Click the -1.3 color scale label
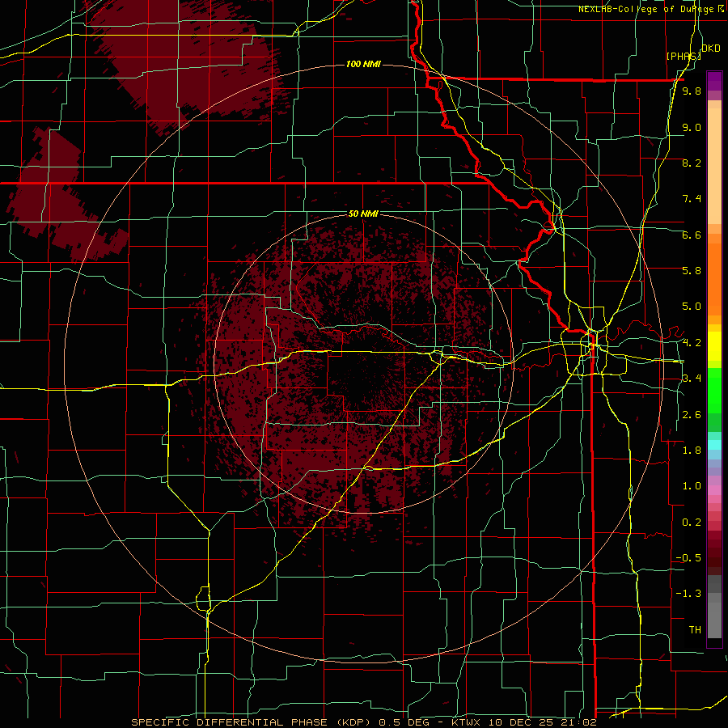This screenshot has width=728, height=728. coord(688,594)
